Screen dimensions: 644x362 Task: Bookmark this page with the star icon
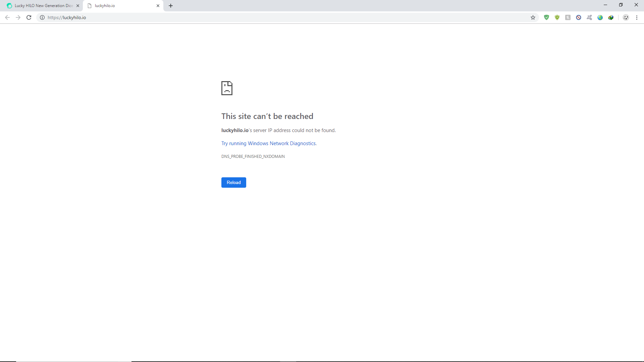533,17
